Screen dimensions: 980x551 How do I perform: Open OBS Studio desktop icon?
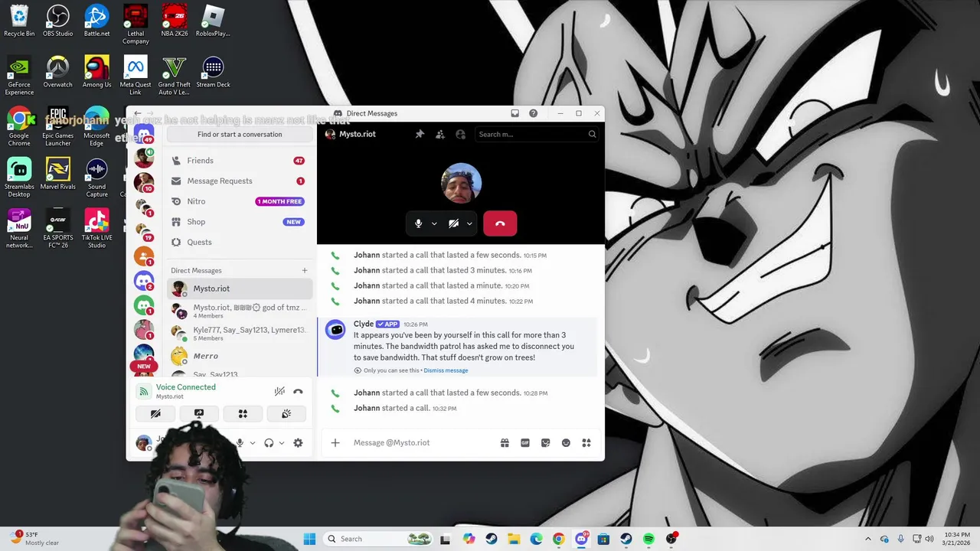pyautogui.click(x=58, y=21)
